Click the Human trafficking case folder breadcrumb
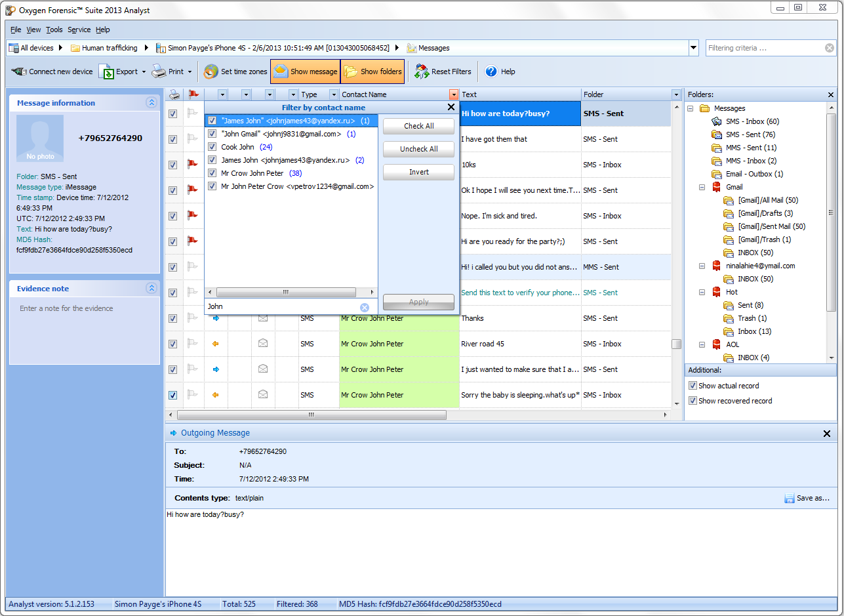The height and width of the screenshot is (616, 844). [x=104, y=48]
